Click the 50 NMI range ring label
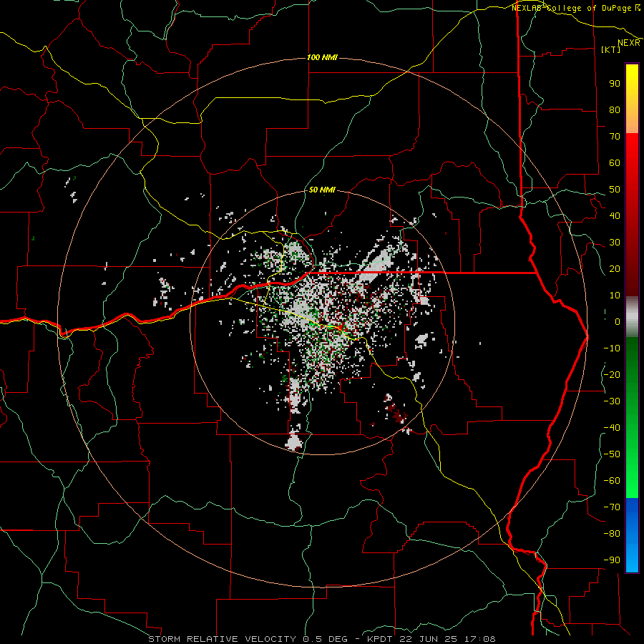This screenshot has width=644, height=644. point(322,190)
